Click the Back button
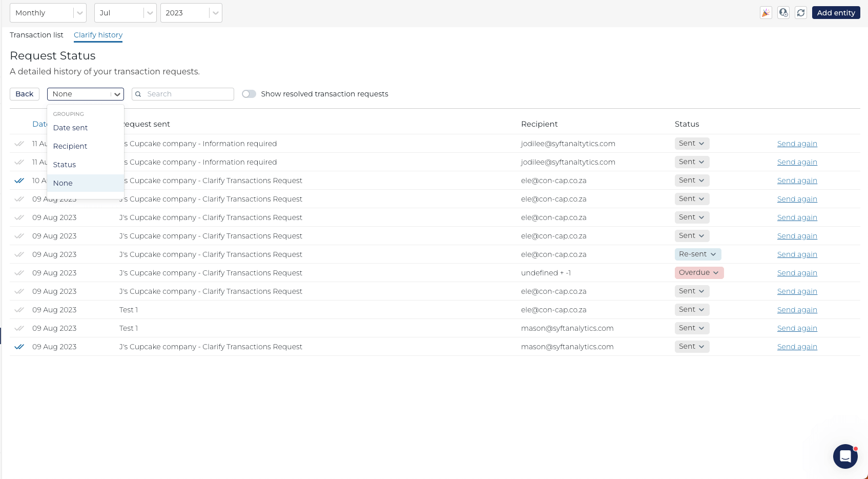868x479 pixels. pyautogui.click(x=24, y=94)
